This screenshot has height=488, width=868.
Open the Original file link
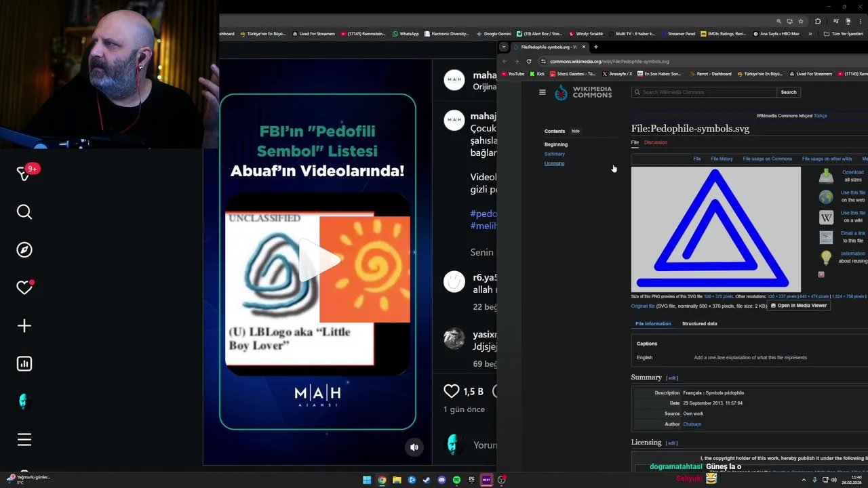(x=643, y=306)
